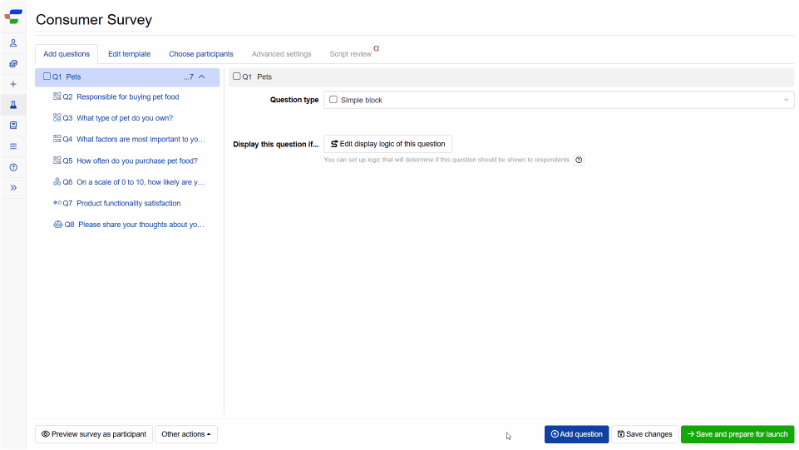799x450 pixels.
Task: Preview survey as participant
Action: click(94, 434)
